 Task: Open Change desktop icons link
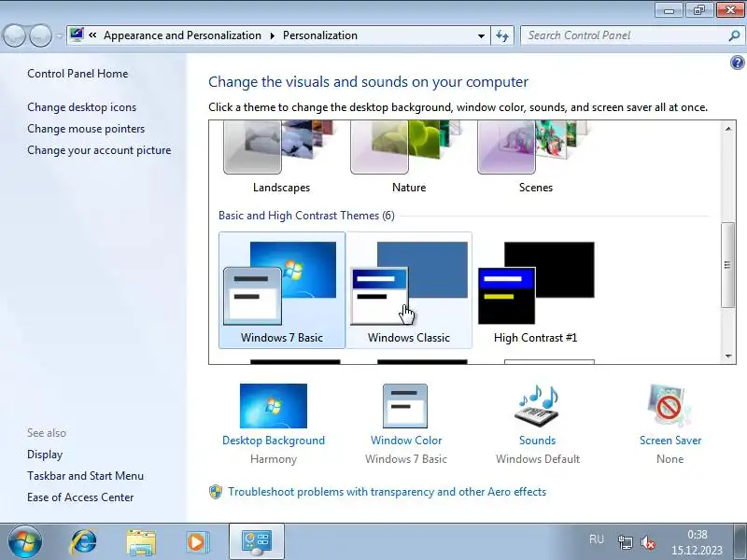tap(81, 107)
